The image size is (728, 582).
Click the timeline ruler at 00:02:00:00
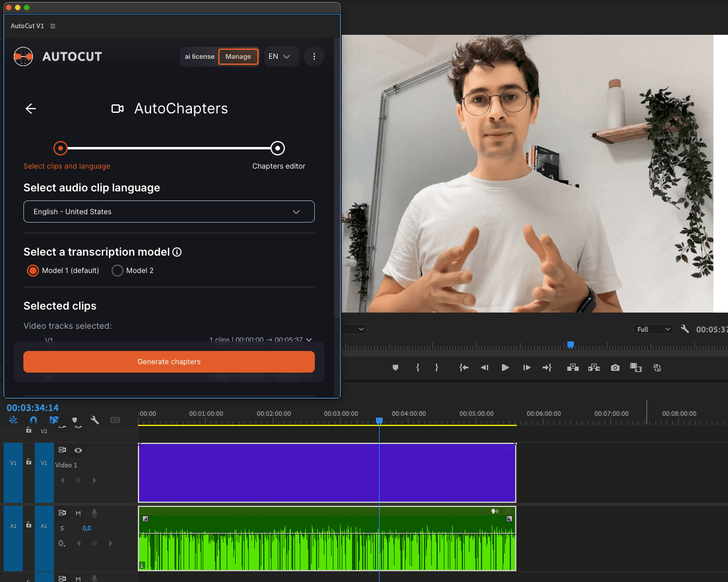[x=274, y=413]
